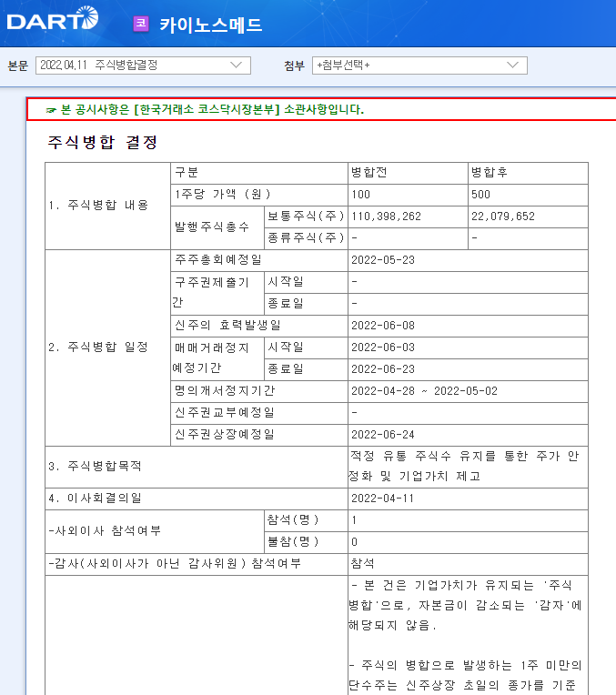This screenshot has width=616, height=695.
Task: Click the note starting 본 건은 기업가치가 유지되는
Action: pyautogui.click(x=465, y=606)
